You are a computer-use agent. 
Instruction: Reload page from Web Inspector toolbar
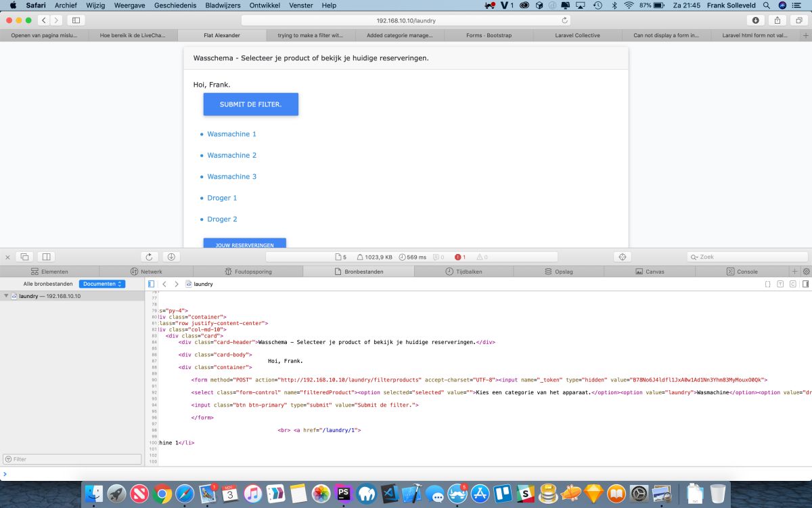pos(149,257)
